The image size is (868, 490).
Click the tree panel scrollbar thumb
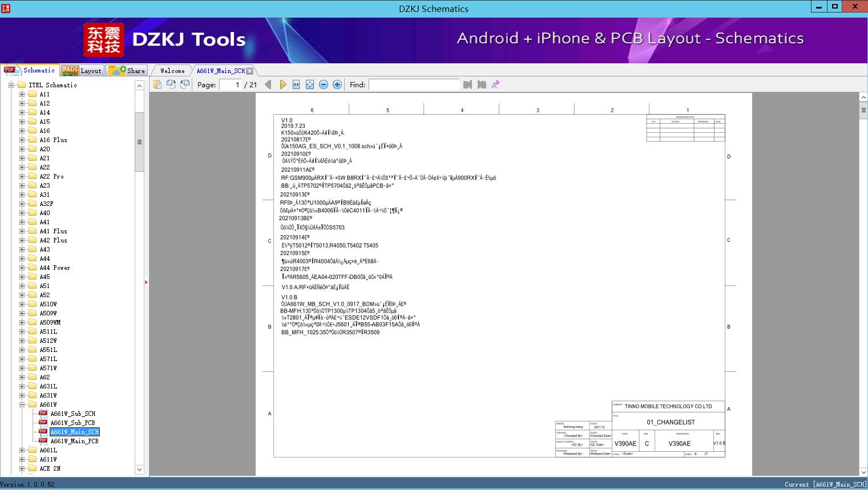click(139, 142)
